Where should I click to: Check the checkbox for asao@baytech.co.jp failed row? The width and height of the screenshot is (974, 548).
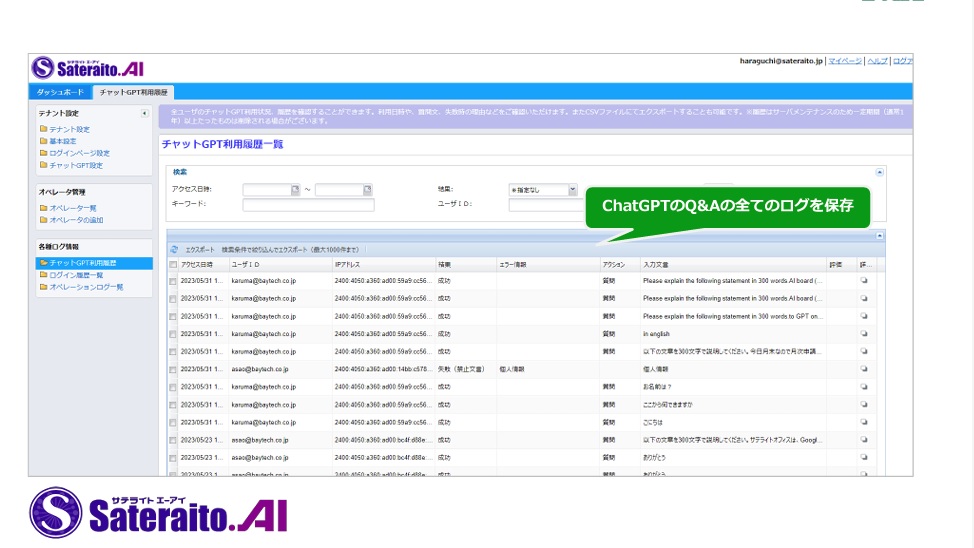(173, 370)
